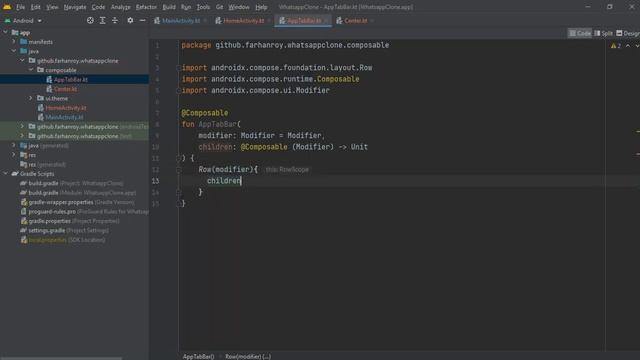Image resolution: width=640 pixels, height=360 pixels.
Task: Click Row(modifier) breadcrumb at editor bottom
Action: pos(248,356)
